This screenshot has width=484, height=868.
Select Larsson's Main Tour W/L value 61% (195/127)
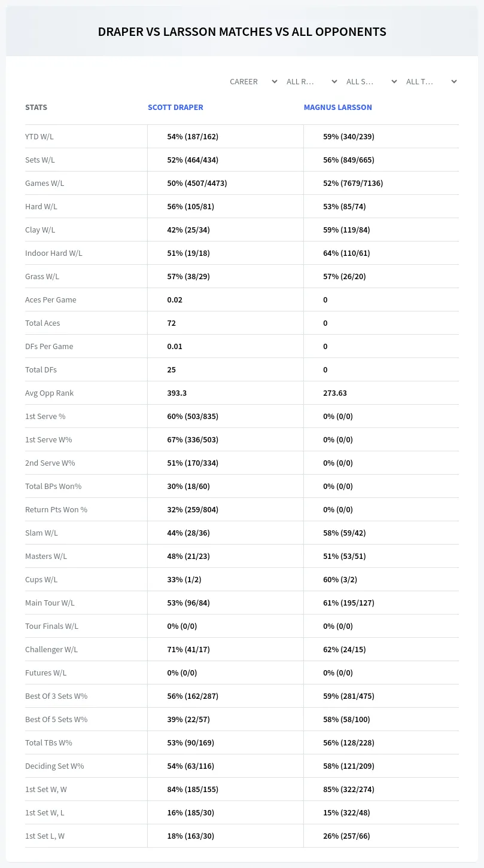349,603
